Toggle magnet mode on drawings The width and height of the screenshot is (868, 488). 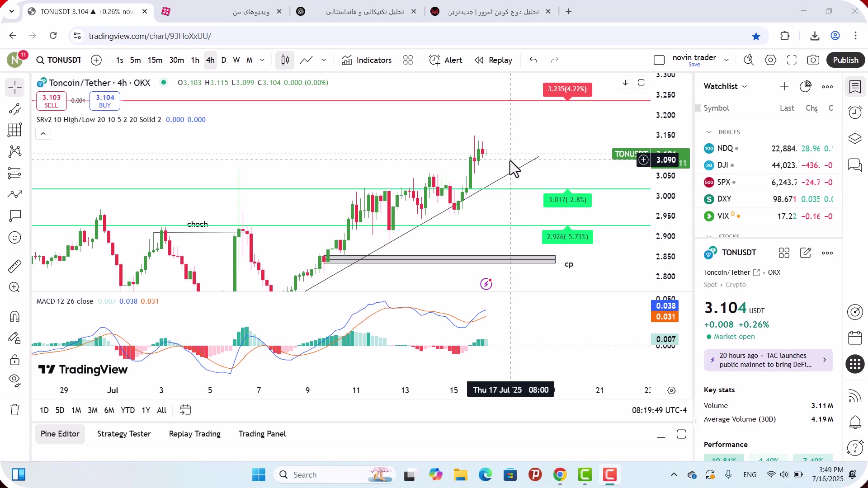pos(15,316)
